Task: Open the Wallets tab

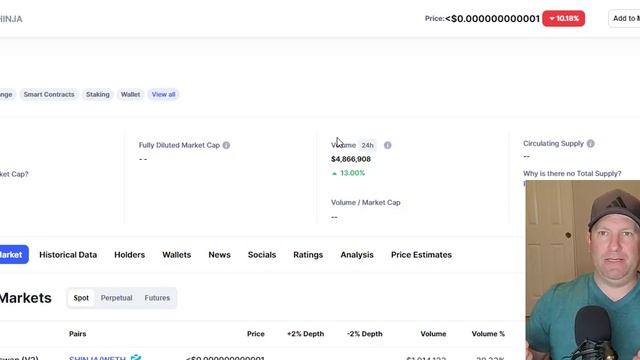Action: (176, 255)
